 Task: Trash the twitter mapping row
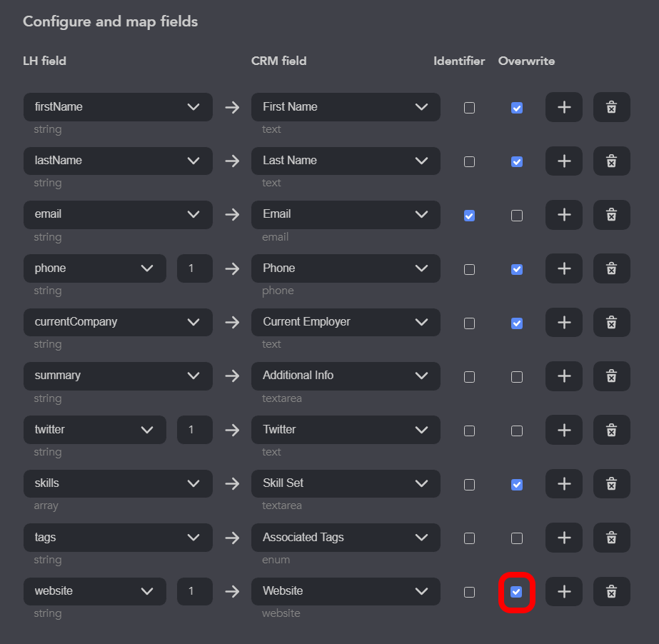[611, 430]
